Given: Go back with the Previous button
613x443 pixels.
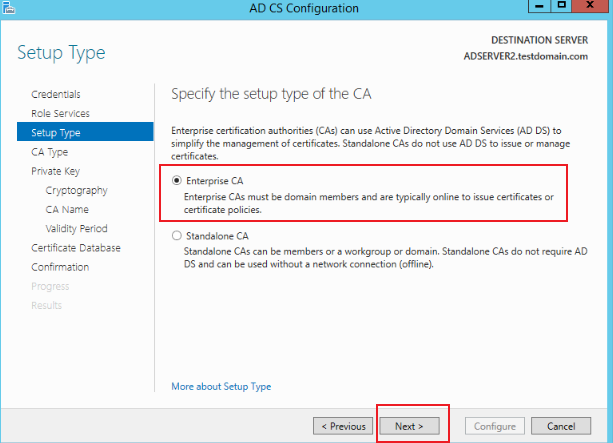Looking at the screenshot, I should click(x=343, y=426).
